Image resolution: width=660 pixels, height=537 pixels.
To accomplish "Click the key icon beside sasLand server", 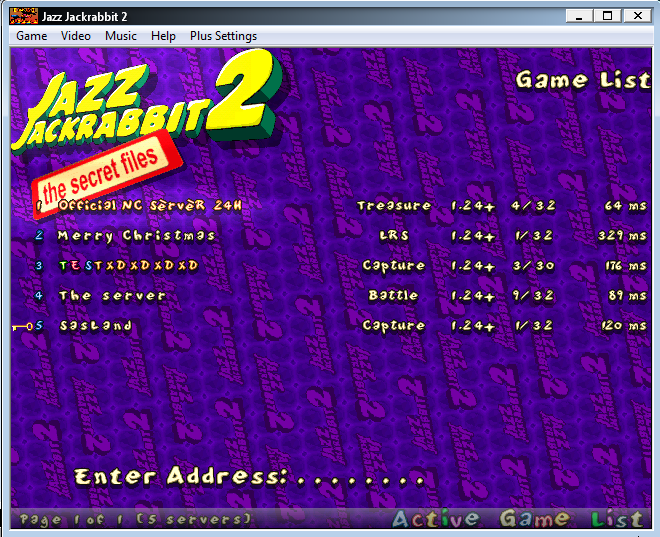I will 23,327.
